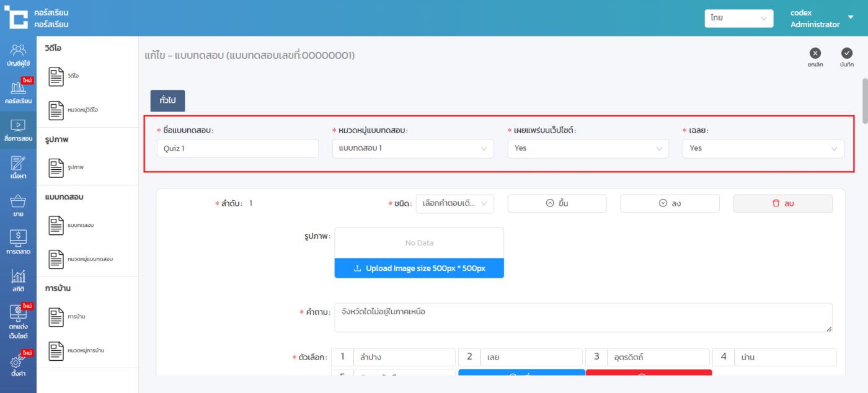Screen dimensions: 868x393
Task: Click the ยกเลิก cancel X icon
Action: coord(815,53)
